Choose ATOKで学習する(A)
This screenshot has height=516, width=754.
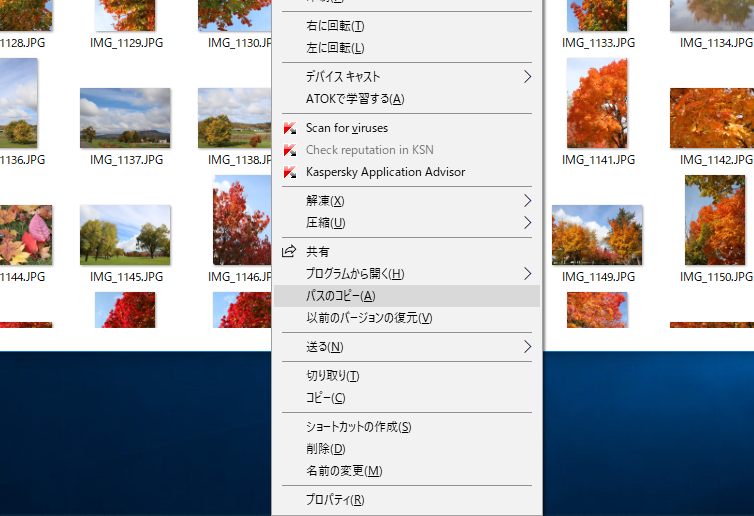407,99
